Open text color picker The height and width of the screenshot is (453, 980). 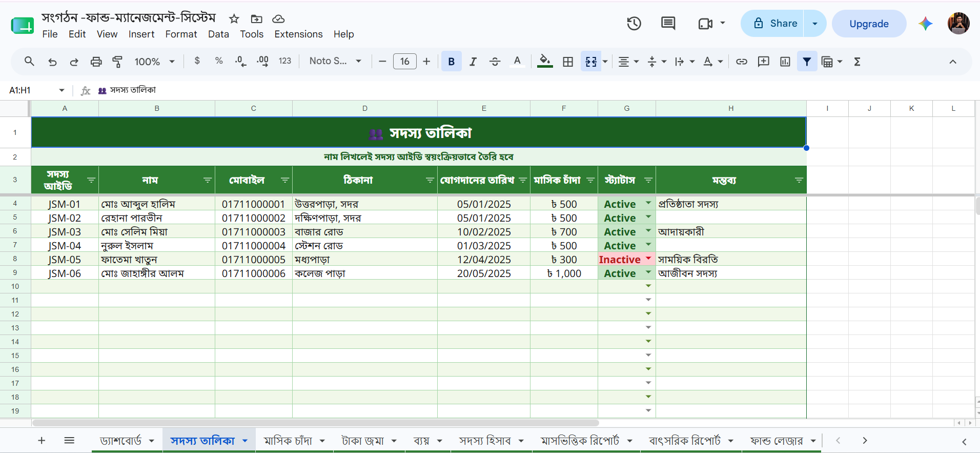[517, 62]
